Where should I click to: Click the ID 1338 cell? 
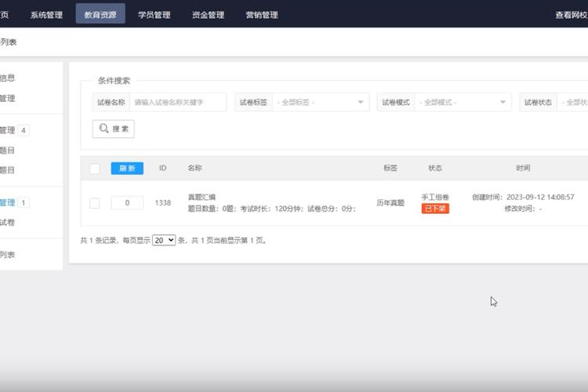point(163,203)
